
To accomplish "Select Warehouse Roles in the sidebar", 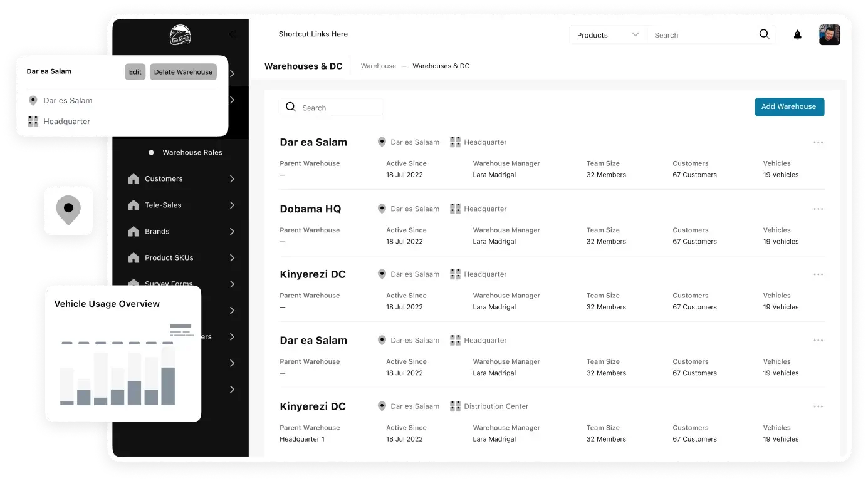I will (x=192, y=153).
